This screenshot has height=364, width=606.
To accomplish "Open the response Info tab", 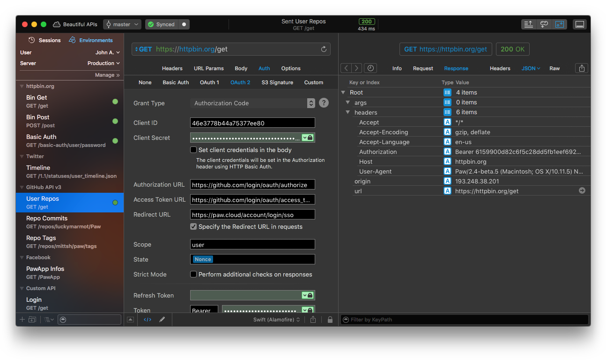I will tap(397, 68).
